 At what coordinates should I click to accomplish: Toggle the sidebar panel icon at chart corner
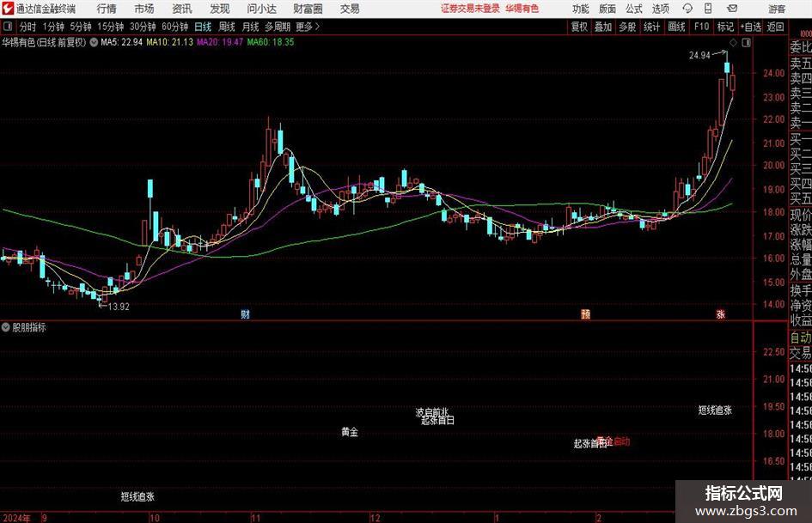pyautogui.click(x=746, y=43)
